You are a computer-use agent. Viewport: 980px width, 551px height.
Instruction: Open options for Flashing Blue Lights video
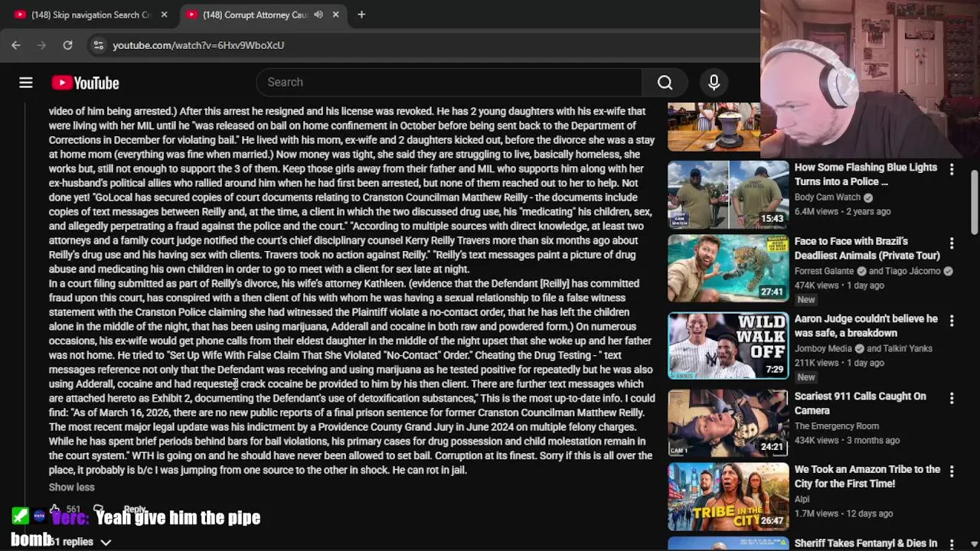[952, 168]
